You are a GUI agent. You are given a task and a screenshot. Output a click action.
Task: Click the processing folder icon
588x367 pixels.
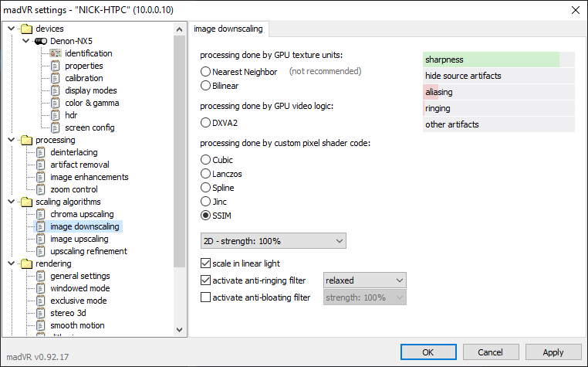click(x=25, y=140)
